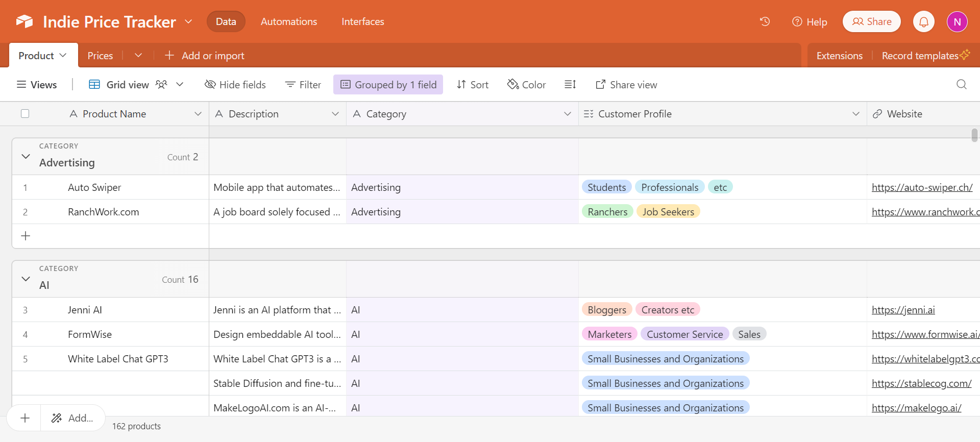Open the Grid view options chevron
Screen dimensions: 980x442
180,84
